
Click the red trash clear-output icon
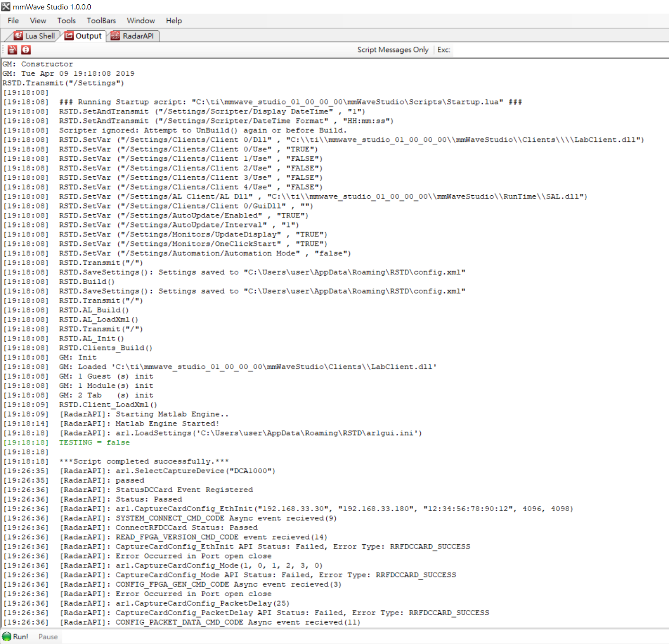12,50
